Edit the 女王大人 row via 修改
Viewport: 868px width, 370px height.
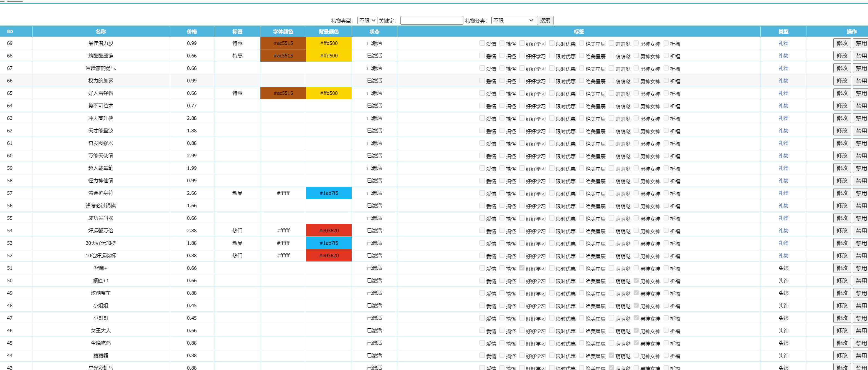click(842, 330)
